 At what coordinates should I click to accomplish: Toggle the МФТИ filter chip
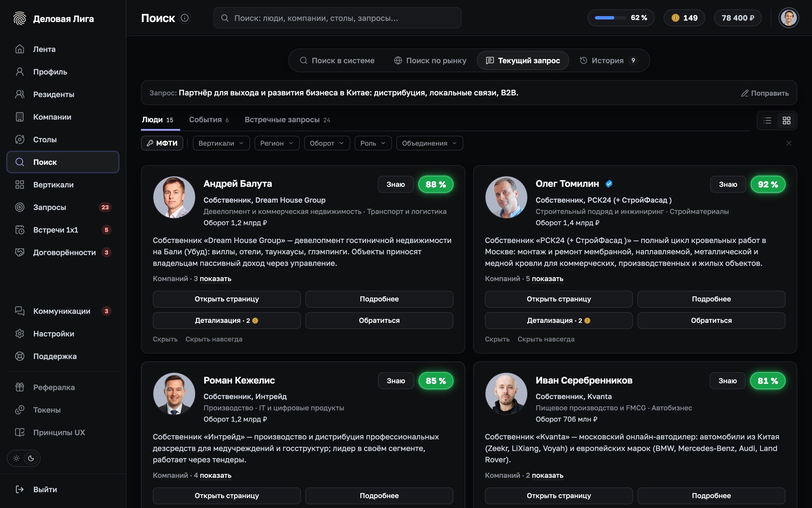(162, 143)
